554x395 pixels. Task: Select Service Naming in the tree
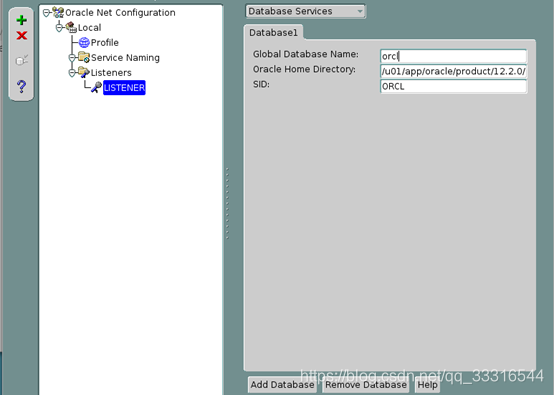tap(125, 58)
